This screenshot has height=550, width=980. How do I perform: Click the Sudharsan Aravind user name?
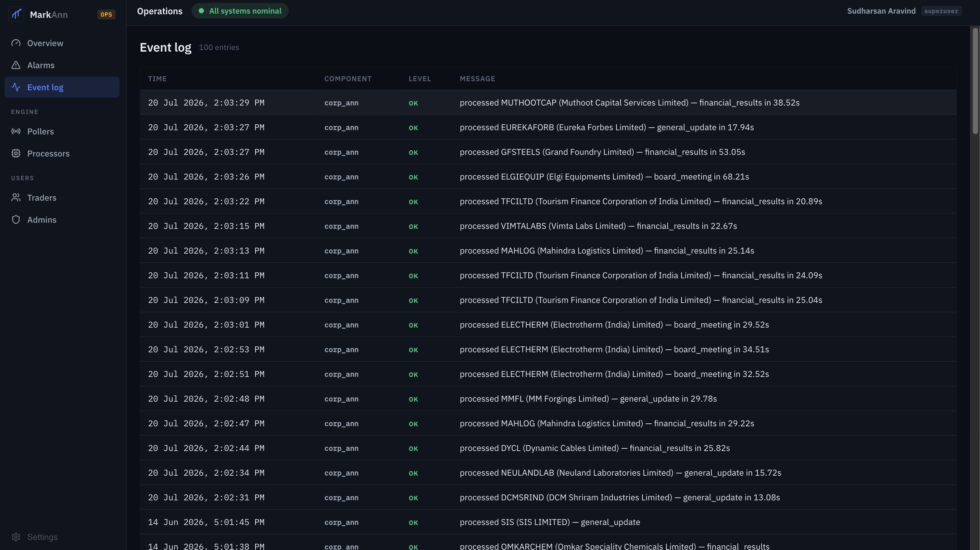pos(881,11)
